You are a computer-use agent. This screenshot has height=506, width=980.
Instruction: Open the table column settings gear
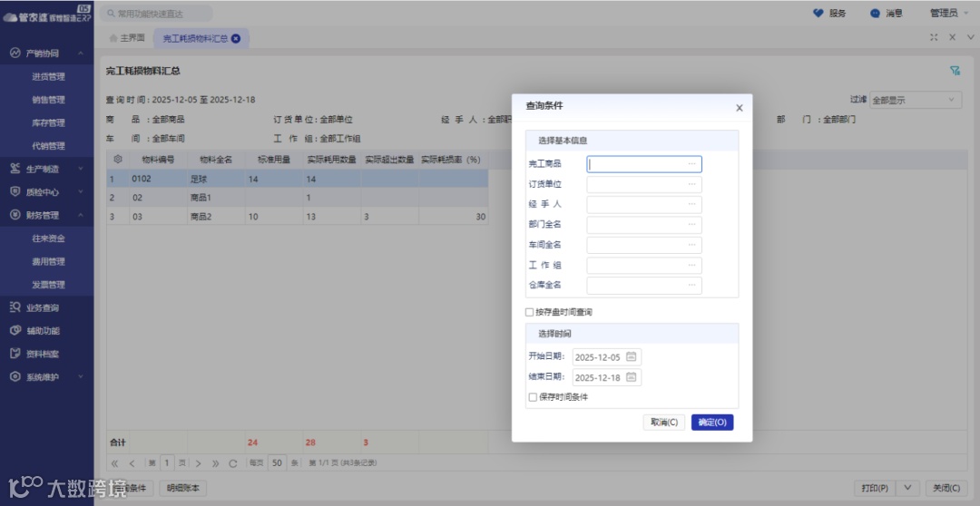(117, 160)
